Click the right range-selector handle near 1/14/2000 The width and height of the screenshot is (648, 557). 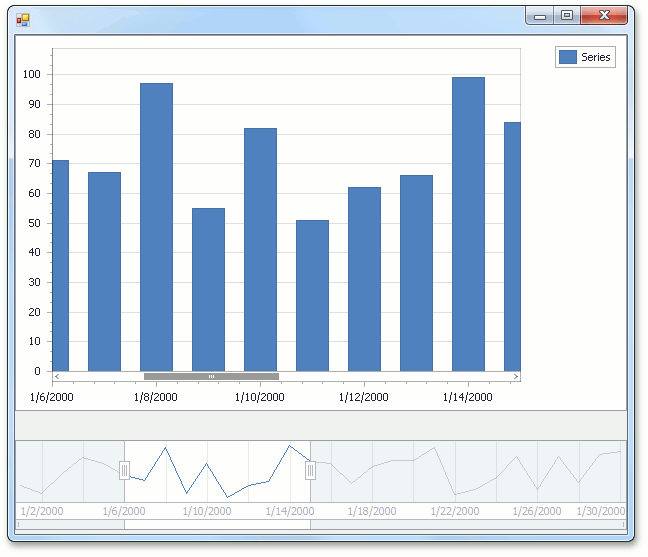coord(310,470)
